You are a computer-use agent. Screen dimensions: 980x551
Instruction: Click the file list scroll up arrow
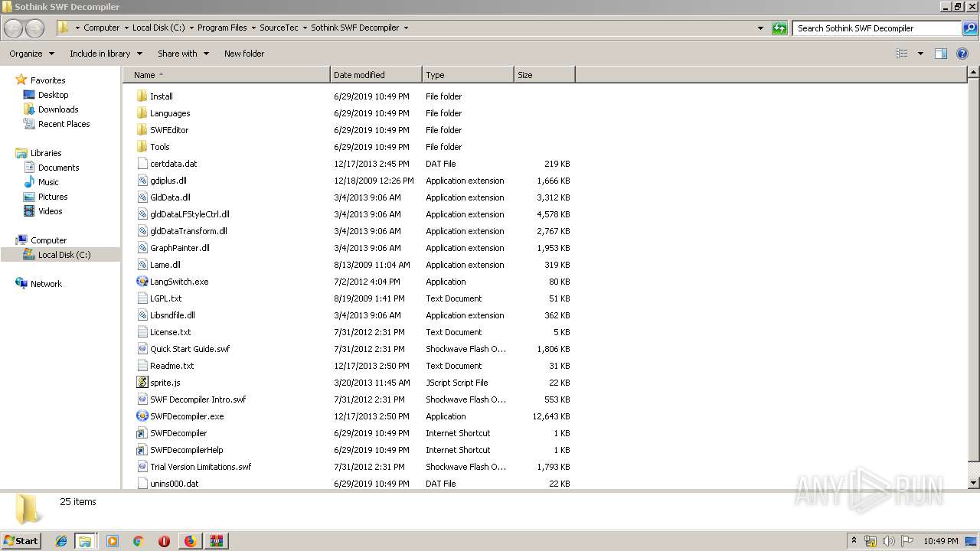coord(974,73)
